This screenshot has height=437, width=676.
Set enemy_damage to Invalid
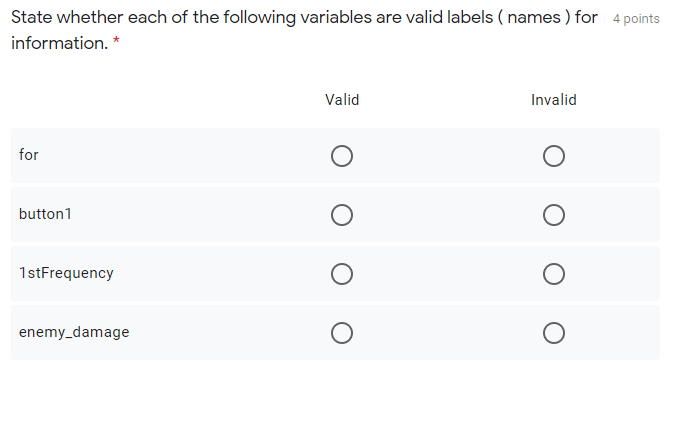(553, 332)
